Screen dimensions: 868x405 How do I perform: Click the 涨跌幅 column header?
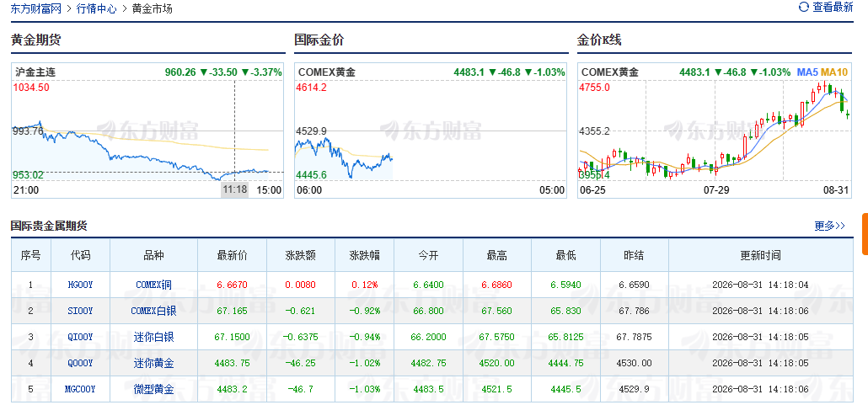pyautogui.click(x=364, y=255)
